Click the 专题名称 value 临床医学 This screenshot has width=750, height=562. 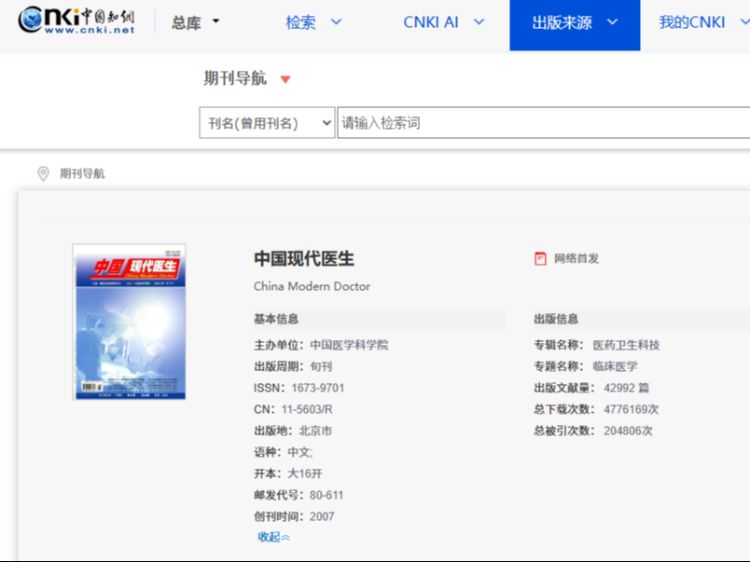click(615, 366)
